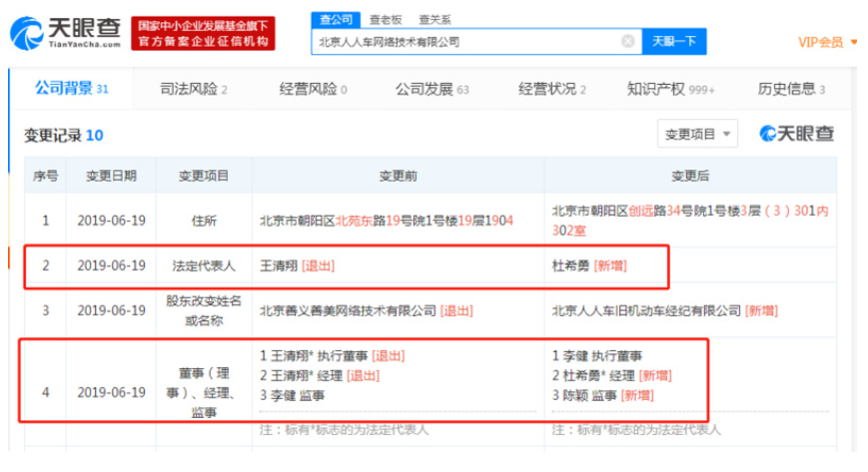This screenshot has width=868, height=472.
Task: Open the 王清翔 name in row 2
Action: [279, 265]
